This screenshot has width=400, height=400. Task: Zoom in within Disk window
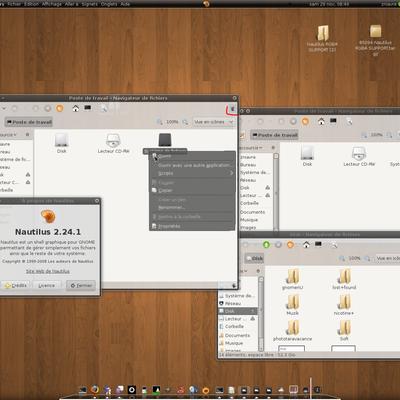(367, 258)
